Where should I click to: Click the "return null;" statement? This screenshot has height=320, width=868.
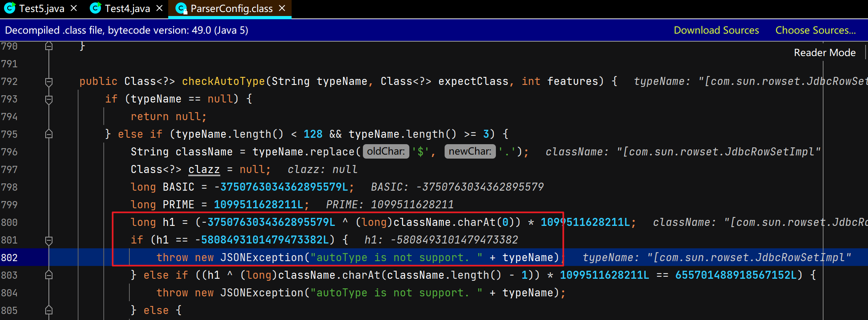pyautogui.click(x=169, y=117)
